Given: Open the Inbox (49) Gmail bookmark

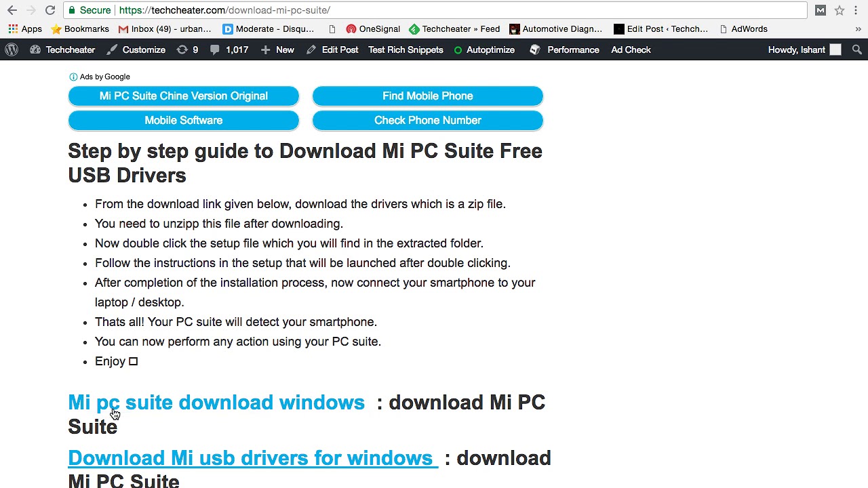Looking at the screenshot, I should tap(165, 29).
